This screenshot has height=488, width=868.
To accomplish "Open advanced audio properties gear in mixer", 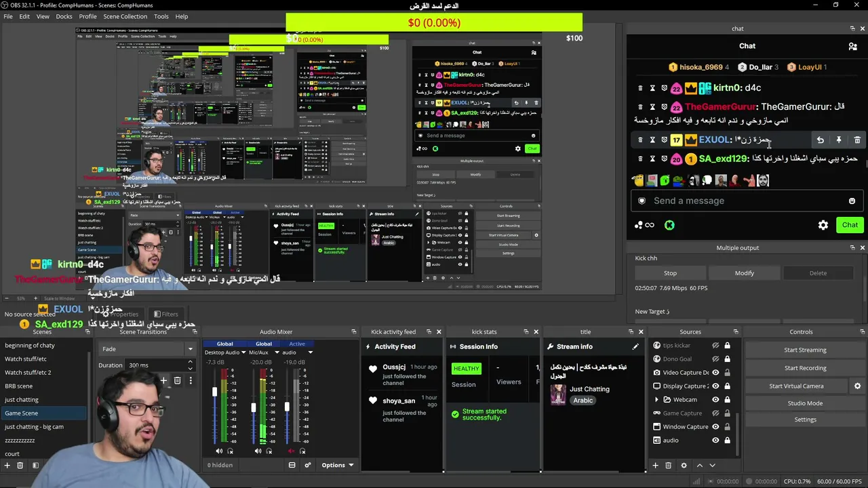I will 308,465.
